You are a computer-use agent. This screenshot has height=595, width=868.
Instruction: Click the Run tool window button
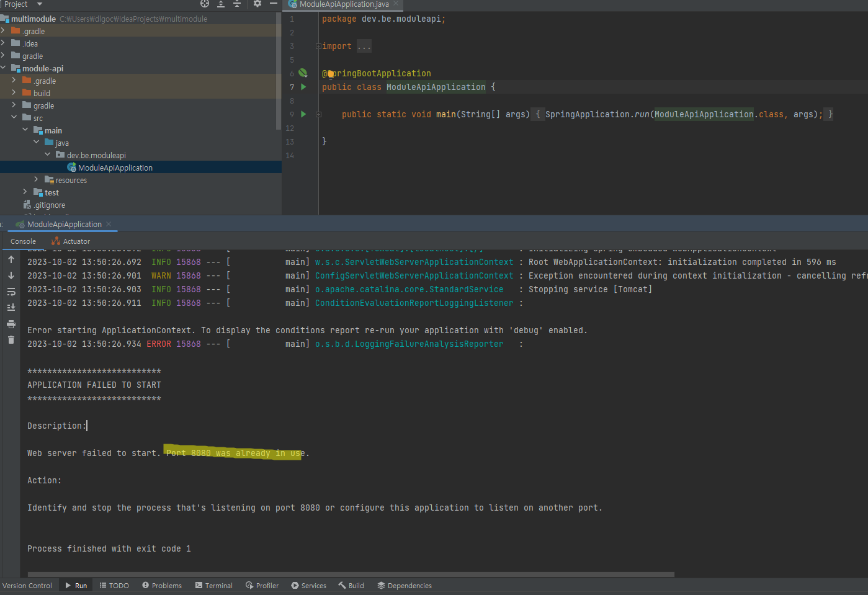coord(76,586)
